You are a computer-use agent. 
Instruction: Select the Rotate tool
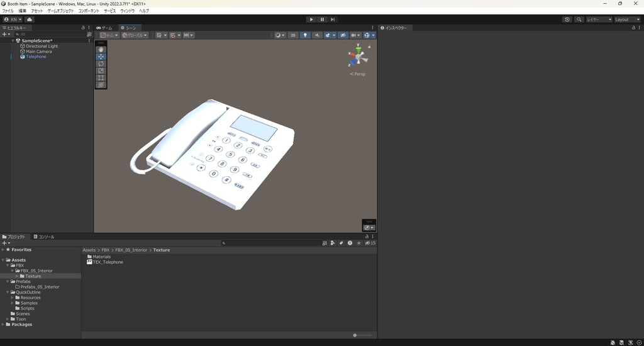(101, 64)
